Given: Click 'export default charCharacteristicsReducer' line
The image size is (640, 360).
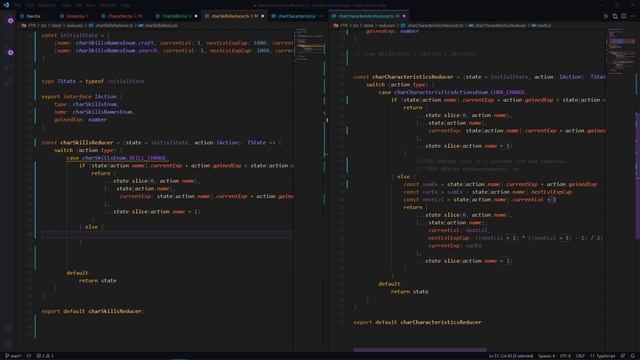Looking at the screenshot, I should tap(417, 322).
